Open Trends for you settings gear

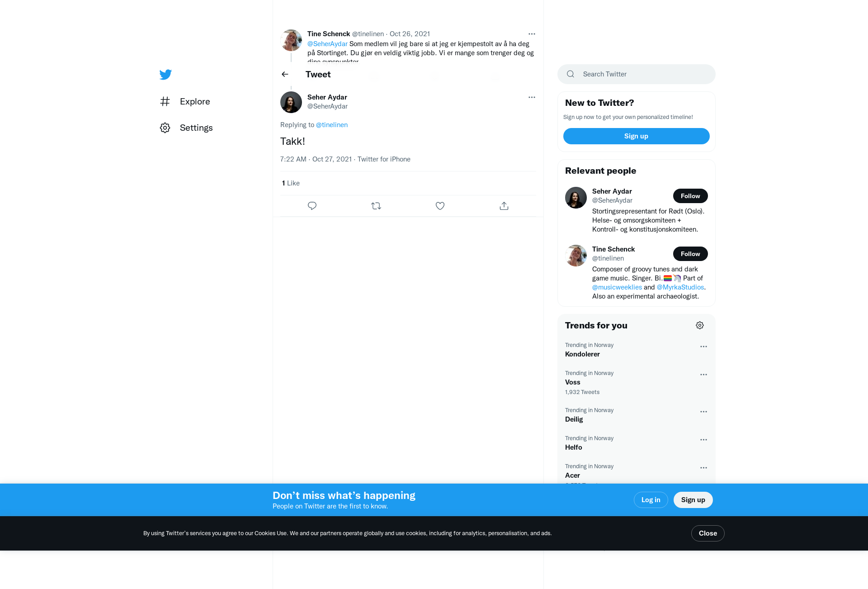(700, 325)
